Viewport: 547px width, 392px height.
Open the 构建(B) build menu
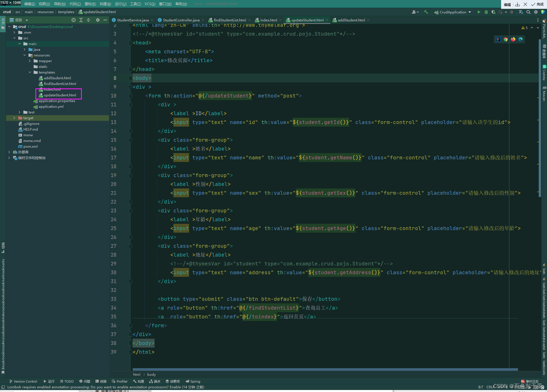pyautogui.click(x=105, y=4)
